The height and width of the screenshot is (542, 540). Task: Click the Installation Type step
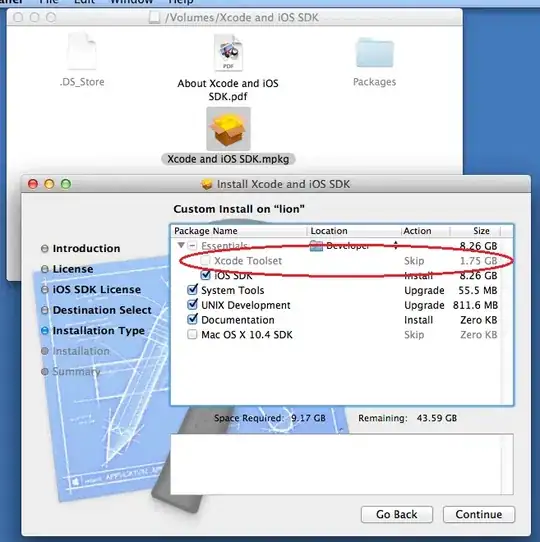(99, 331)
